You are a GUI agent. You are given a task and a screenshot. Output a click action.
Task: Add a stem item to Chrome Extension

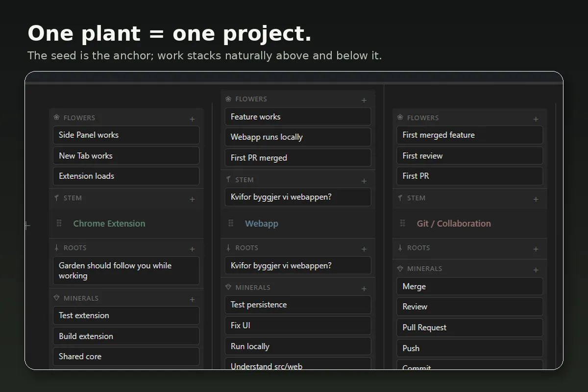click(x=192, y=199)
